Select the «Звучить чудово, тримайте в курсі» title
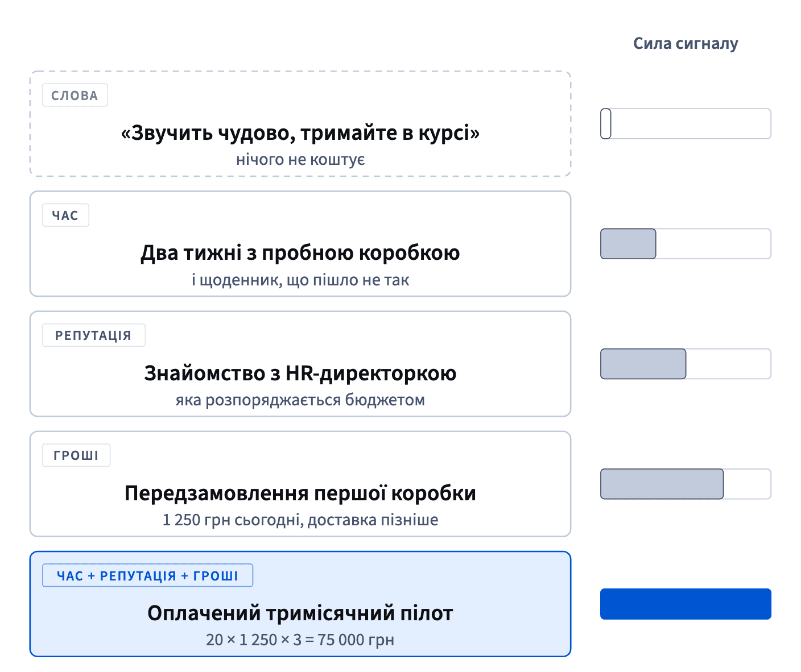The image size is (801, 672). (300, 133)
